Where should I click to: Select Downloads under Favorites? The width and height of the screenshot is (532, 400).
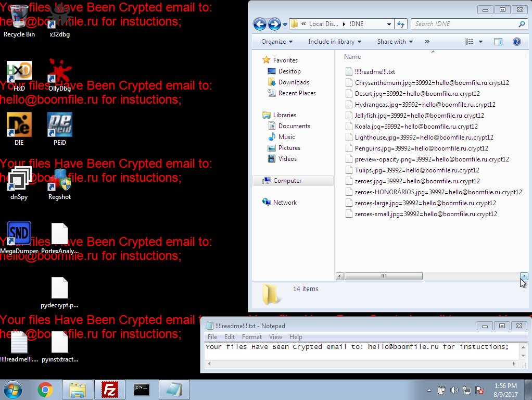tap(293, 82)
